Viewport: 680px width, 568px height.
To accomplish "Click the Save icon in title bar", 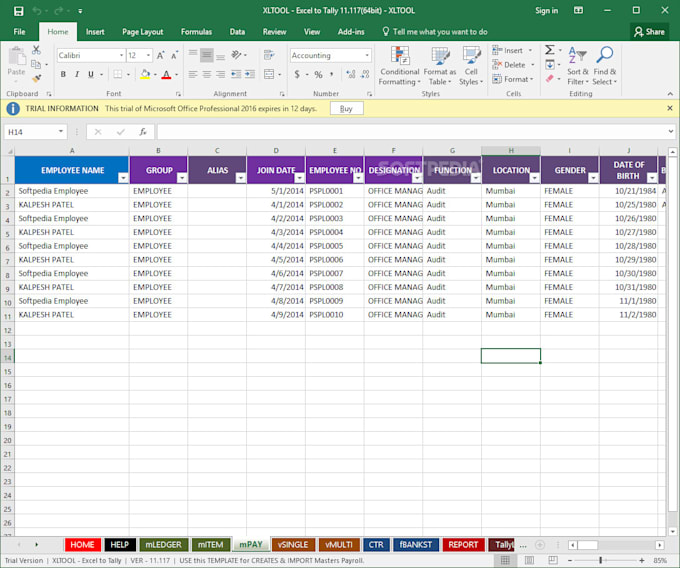I will coord(18,11).
